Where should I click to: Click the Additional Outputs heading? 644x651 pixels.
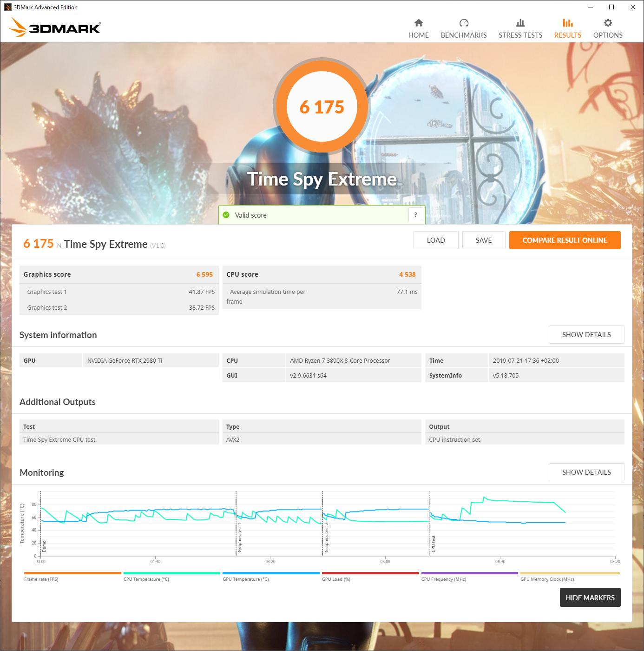(58, 402)
